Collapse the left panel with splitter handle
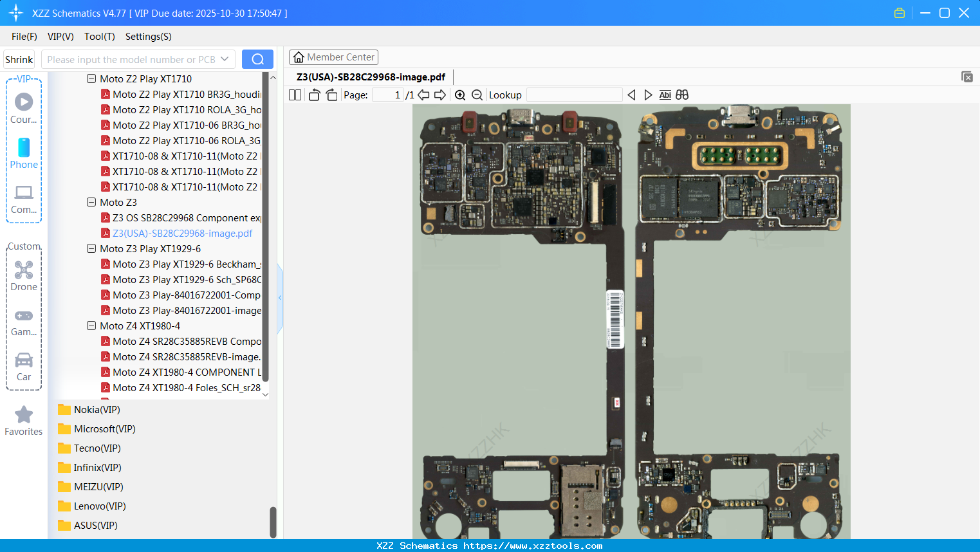 280,298
